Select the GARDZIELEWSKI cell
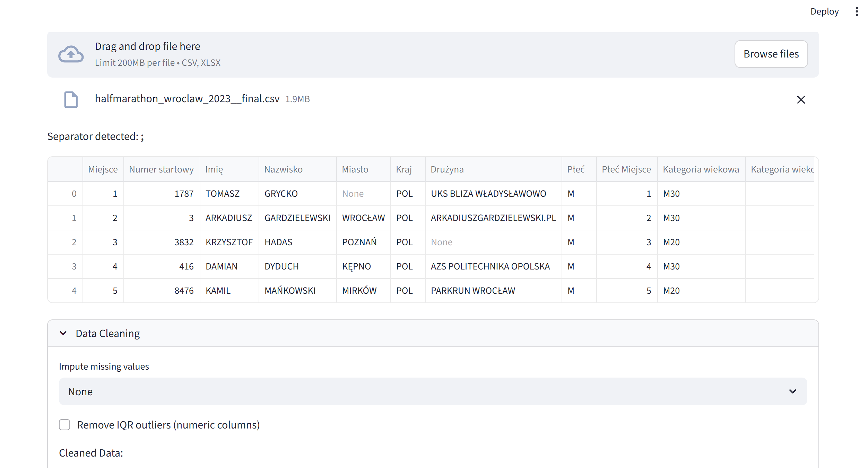Viewport: 868px width, 468px height. pyautogui.click(x=297, y=218)
